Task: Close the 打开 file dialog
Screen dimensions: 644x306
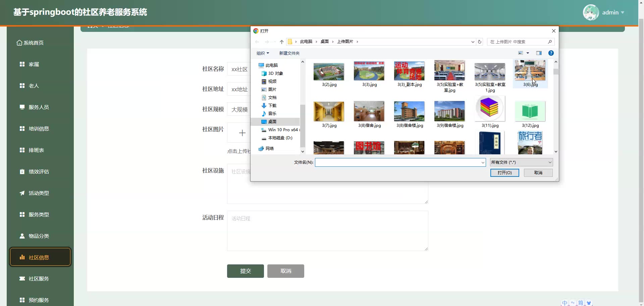Action: click(553, 31)
